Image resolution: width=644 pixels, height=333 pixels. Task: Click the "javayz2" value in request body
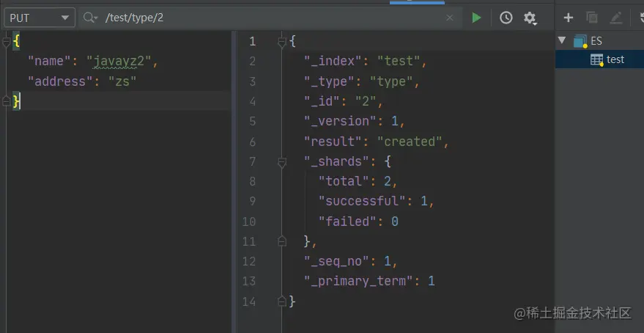pos(119,62)
